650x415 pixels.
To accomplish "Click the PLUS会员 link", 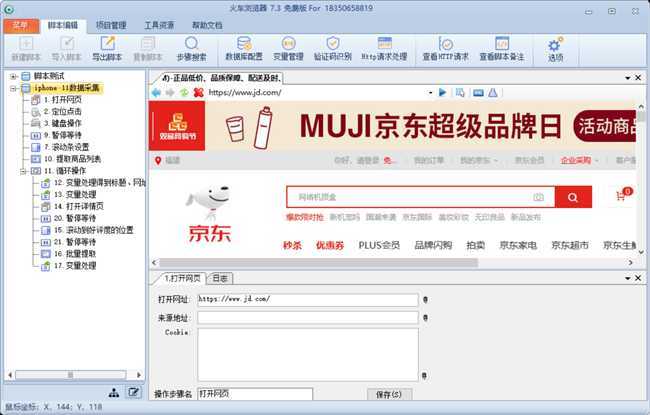I will [379, 245].
